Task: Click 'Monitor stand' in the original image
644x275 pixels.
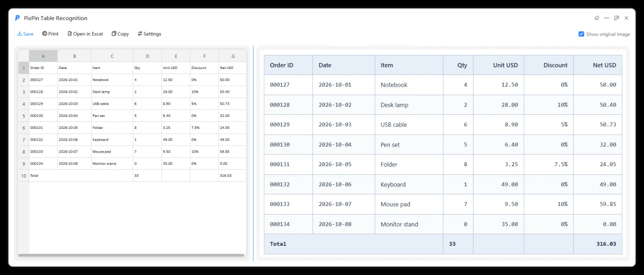Action: click(x=399, y=225)
